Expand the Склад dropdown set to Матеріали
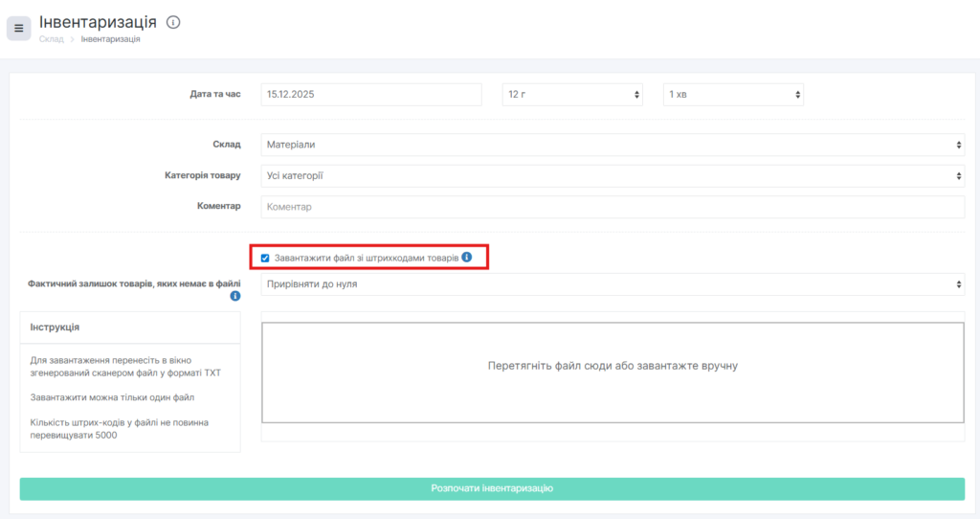 [612, 145]
